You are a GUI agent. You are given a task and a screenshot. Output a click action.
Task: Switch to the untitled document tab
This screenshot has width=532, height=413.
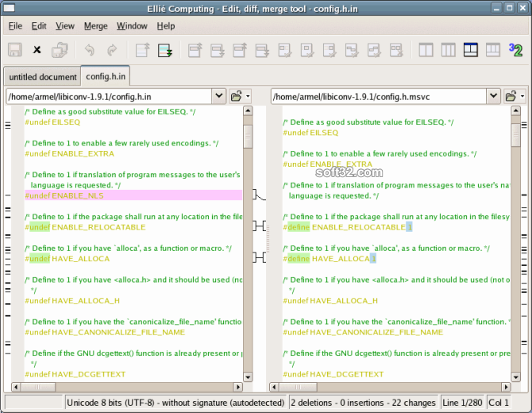tap(42, 77)
